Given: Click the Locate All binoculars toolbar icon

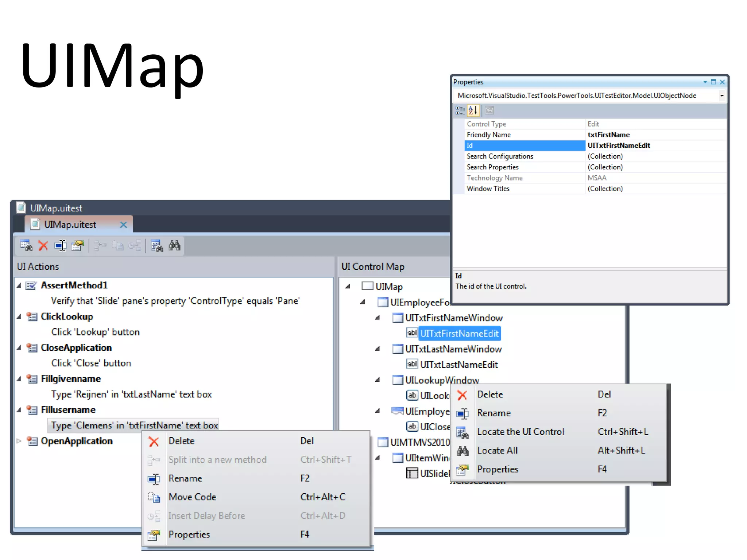Looking at the screenshot, I should point(174,246).
